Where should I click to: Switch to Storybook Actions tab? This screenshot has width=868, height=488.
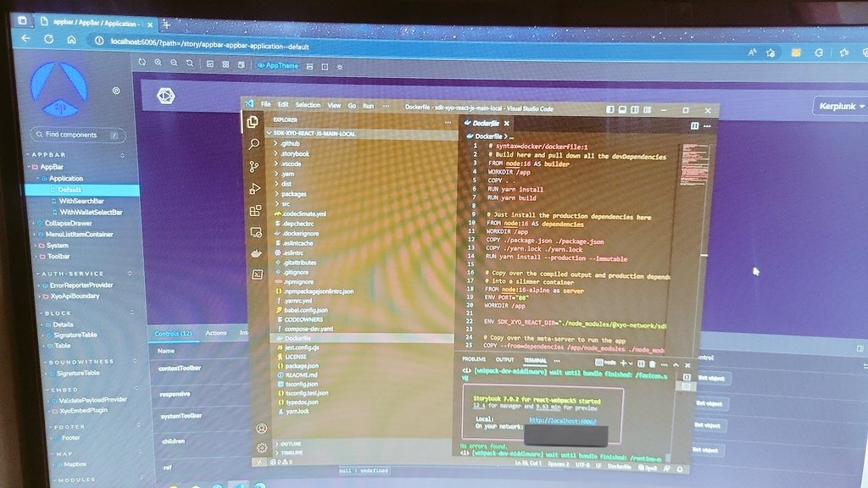[216, 332]
